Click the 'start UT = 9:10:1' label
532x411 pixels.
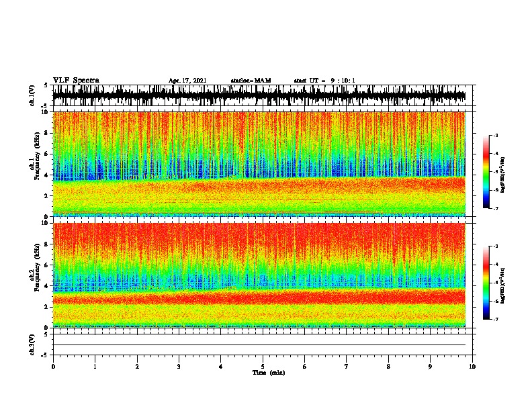[324, 81]
